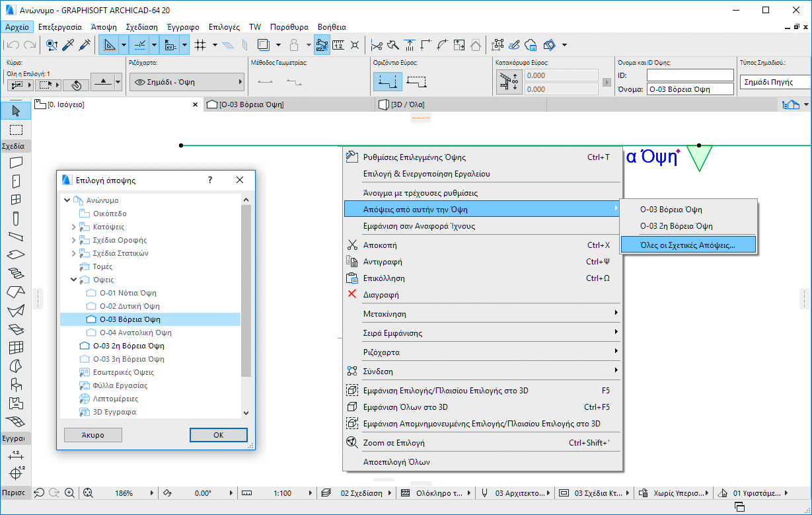
Task: Open the Σχεδίαση menu
Action: coord(141,27)
